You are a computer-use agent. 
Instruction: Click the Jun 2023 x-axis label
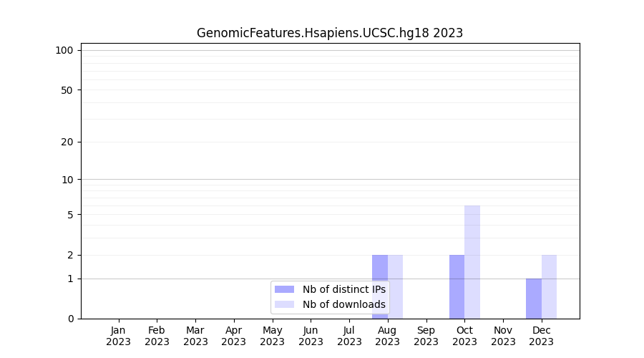311,336
